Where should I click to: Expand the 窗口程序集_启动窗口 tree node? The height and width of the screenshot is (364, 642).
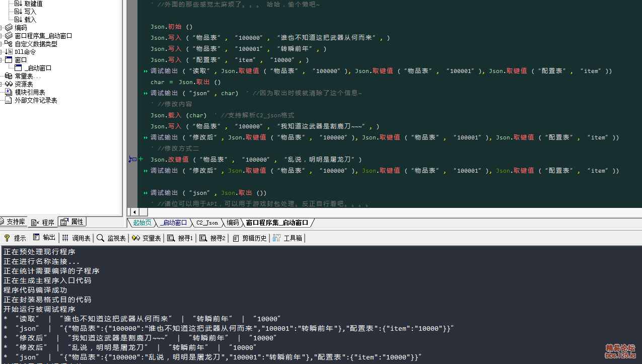click(x=1, y=36)
